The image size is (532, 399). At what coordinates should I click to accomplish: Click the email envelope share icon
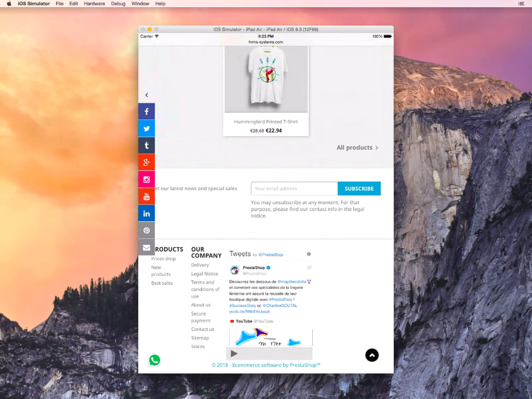coord(147,247)
